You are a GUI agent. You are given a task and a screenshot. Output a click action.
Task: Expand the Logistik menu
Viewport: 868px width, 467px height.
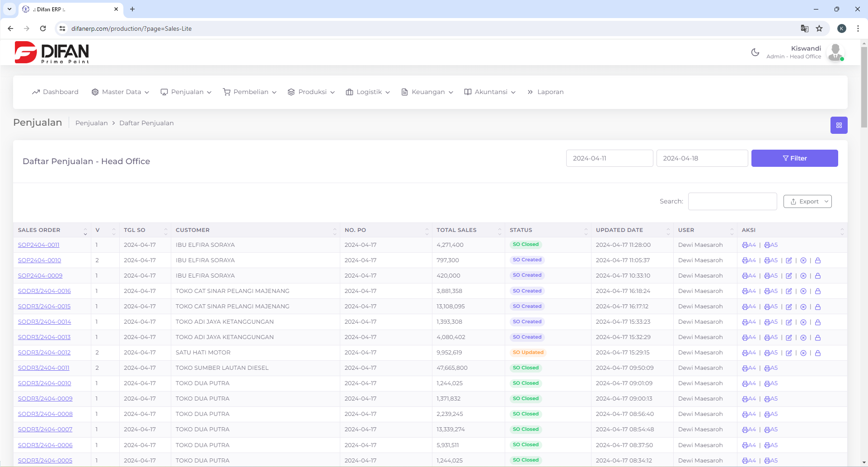[368, 92]
